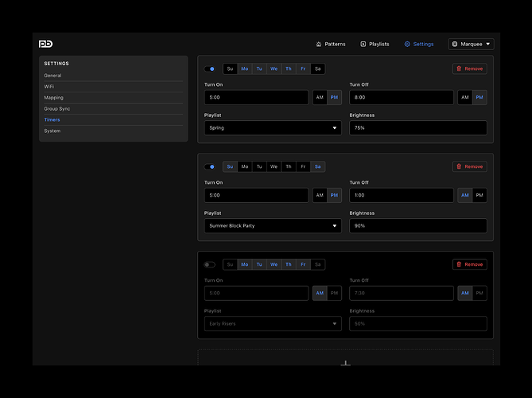Select General in settings sidebar

(x=114, y=76)
